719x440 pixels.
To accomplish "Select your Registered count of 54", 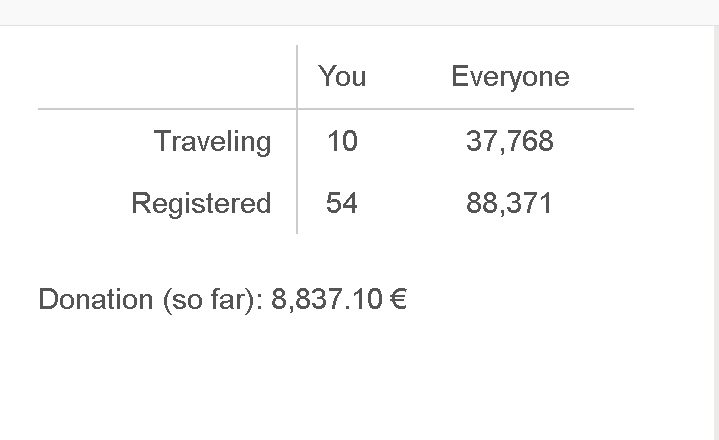I will 342,203.
